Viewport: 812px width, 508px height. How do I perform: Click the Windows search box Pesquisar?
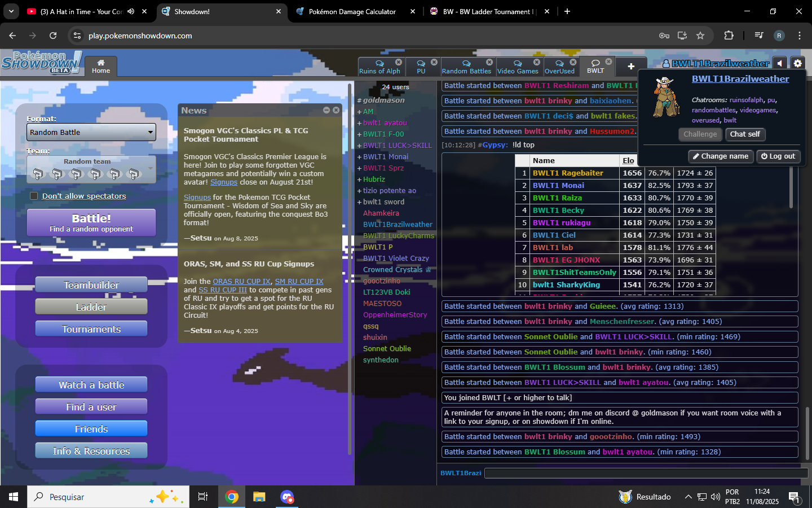coord(108,497)
